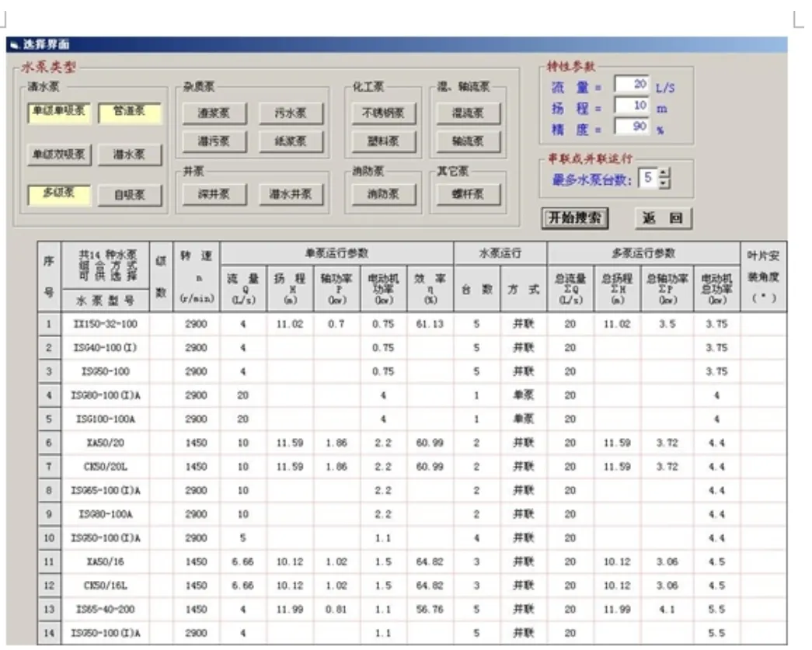The height and width of the screenshot is (650, 812).
Task: Click the 开始搜索 search button
Action: 575,218
